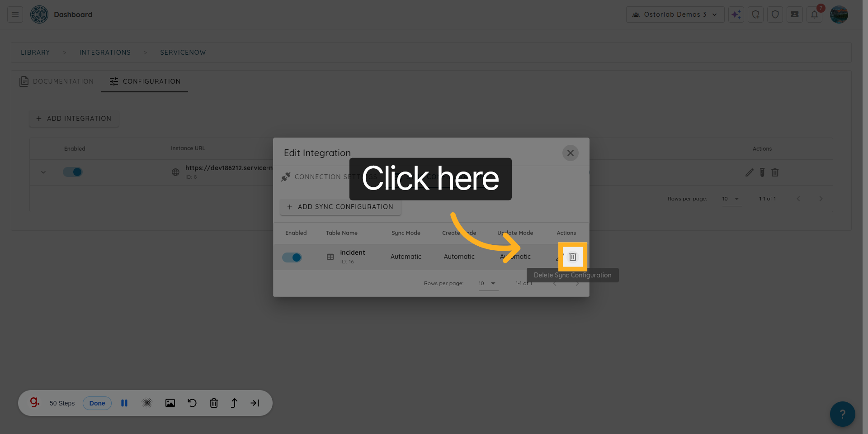Pause the guidde recording
The height and width of the screenshot is (434, 868).
click(124, 403)
